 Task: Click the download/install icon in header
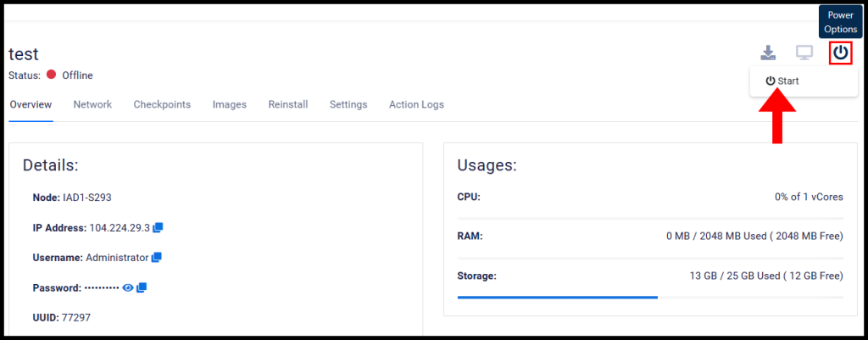coord(768,53)
